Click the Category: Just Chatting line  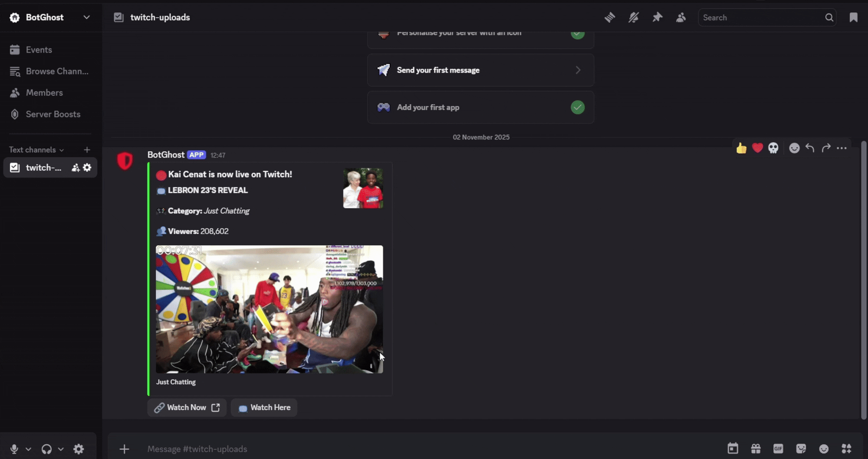(203, 211)
